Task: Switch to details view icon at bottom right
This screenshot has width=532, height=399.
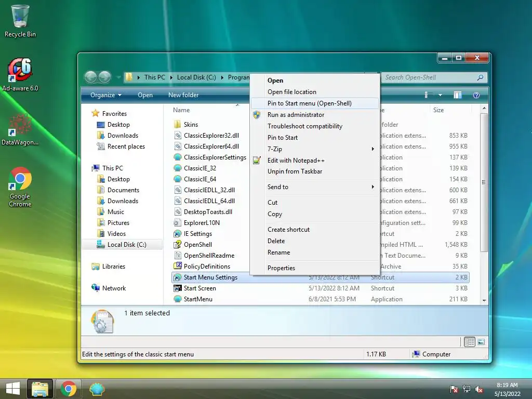Action: [x=470, y=342]
